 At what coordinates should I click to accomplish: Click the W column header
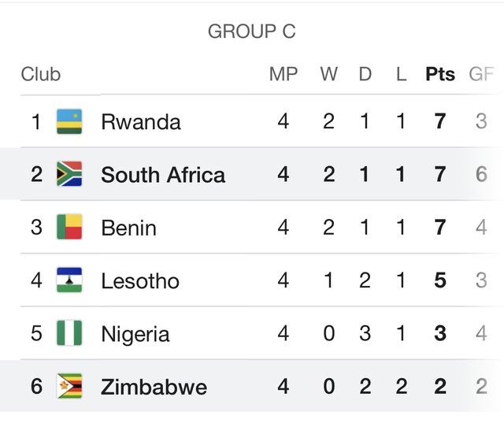coord(329,74)
